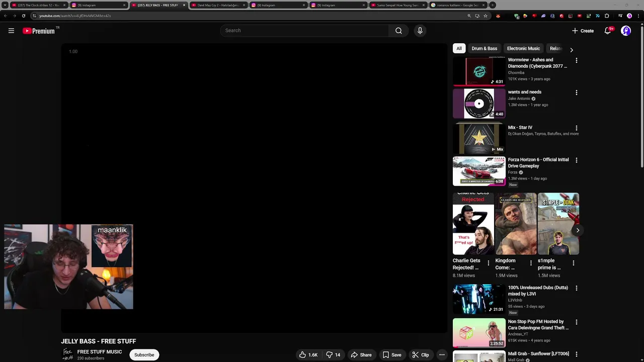
Task: Play Wormview Ashes and Diamonds thumbnail
Action: pos(479,70)
